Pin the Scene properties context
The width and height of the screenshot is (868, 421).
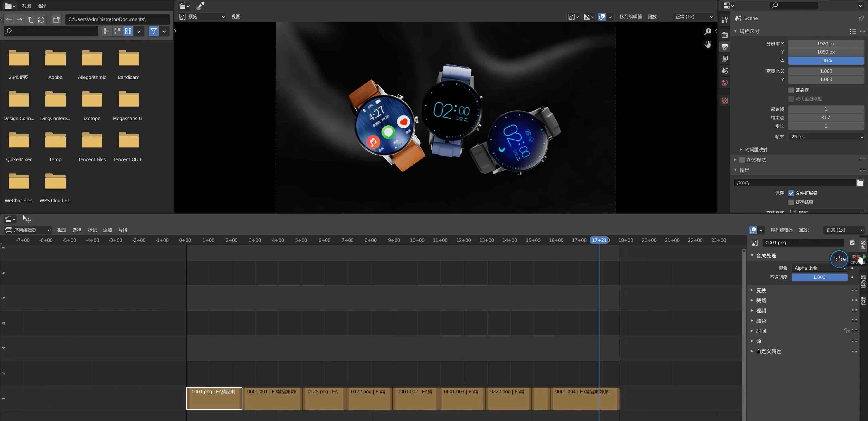pyautogui.click(x=861, y=18)
